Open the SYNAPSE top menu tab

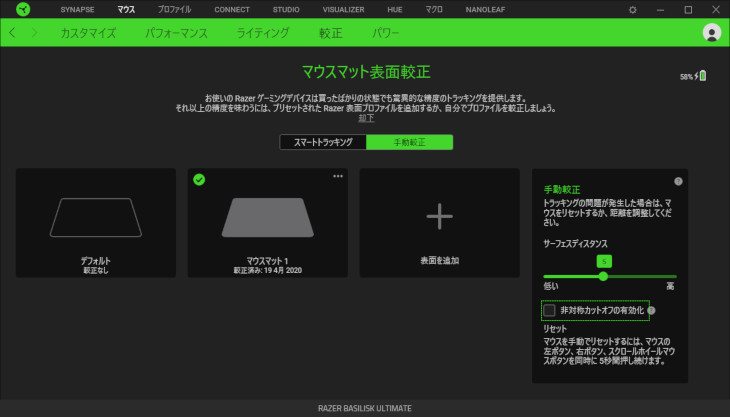[x=77, y=9]
